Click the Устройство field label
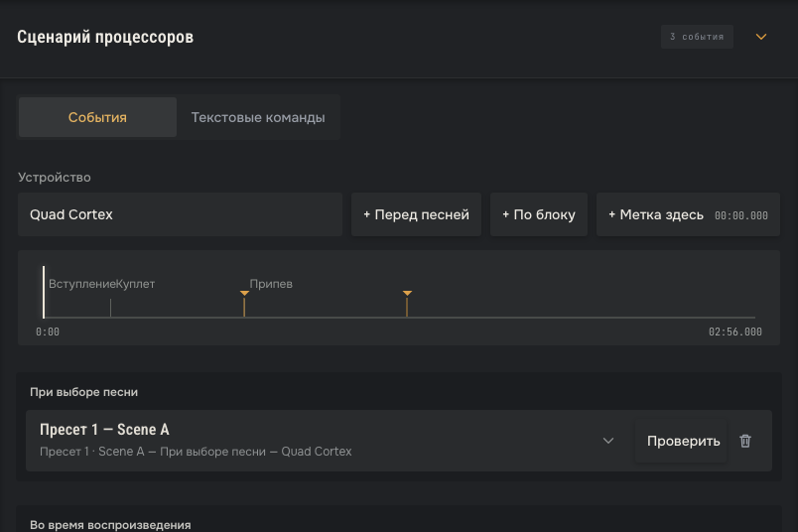The image size is (798, 532). (x=55, y=177)
